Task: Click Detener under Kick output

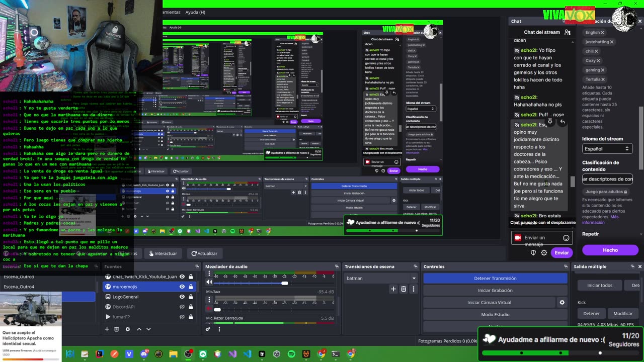Action: click(x=591, y=313)
